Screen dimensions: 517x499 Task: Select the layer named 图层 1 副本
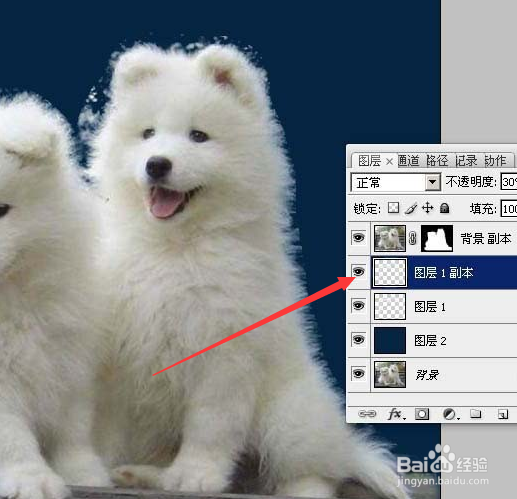pyautogui.click(x=443, y=273)
